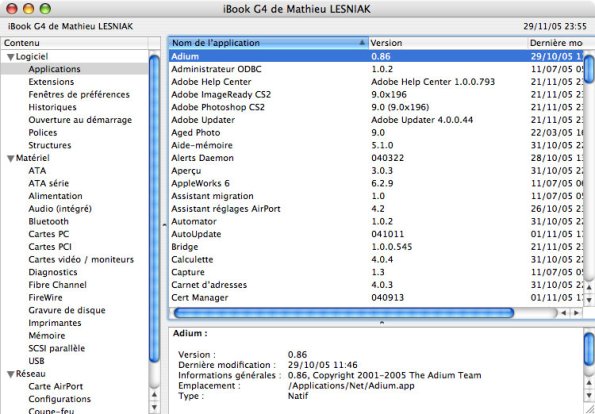Select Applications in the sidebar
The image size is (595, 414).
tap(54, 69)
